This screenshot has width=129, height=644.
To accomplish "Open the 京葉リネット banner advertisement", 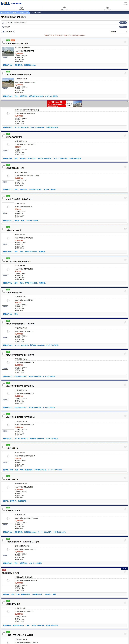I will point(64,104).
